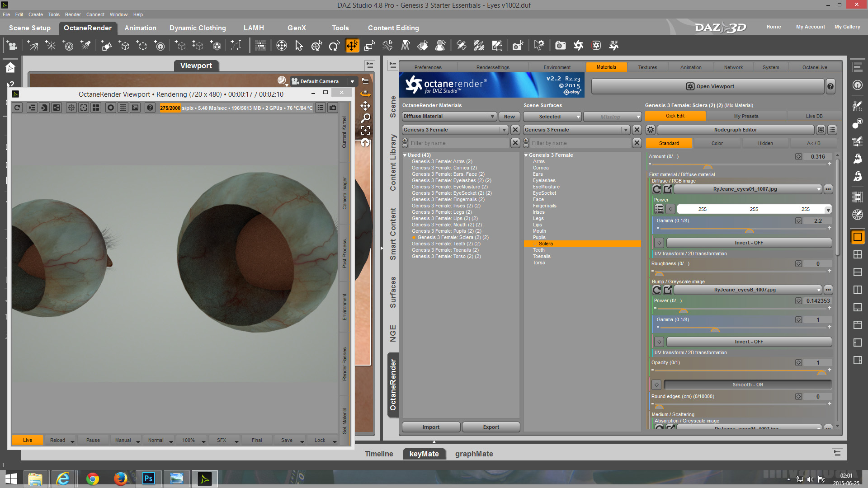Open the Octane viewport help icon
This screenshot has height=488, width=868.
click(150, 108)
